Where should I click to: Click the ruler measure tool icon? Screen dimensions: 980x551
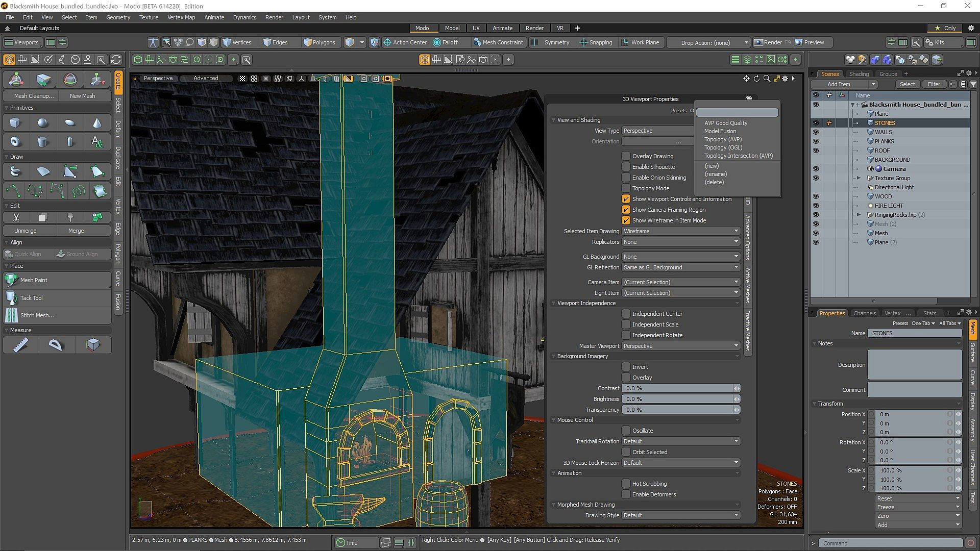click(20, 345)
